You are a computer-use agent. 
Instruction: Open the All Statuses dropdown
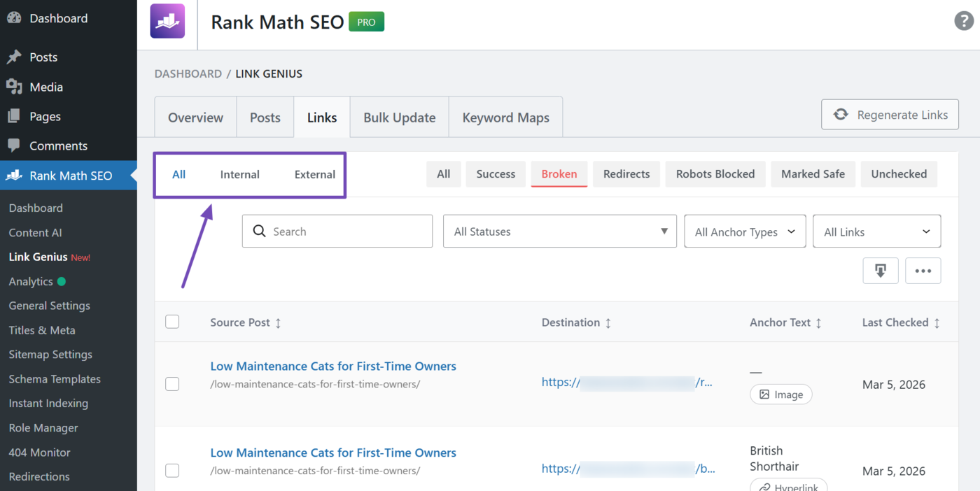560,232
